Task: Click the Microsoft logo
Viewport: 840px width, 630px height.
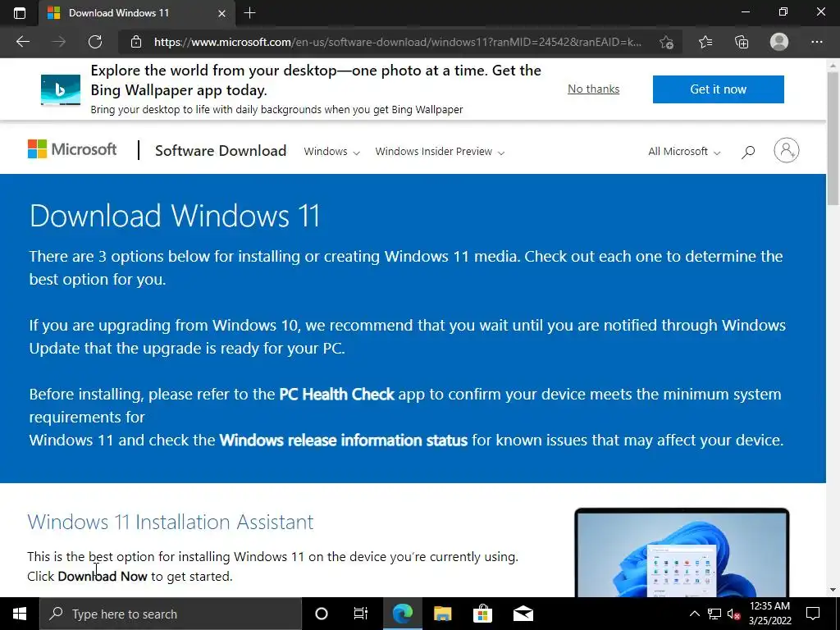Action: point(72,149)
